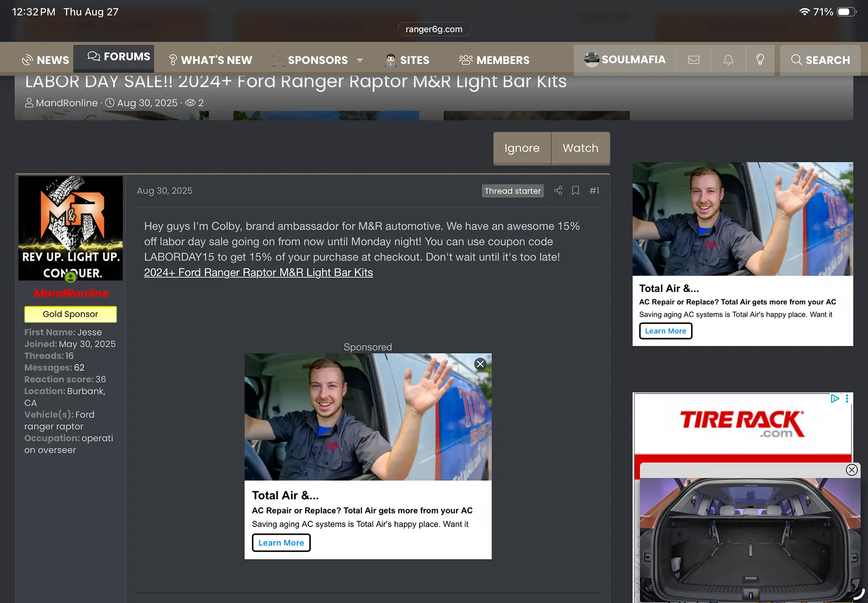
Task: Tap the ranger6g.com address bar
Action: click(x=434, y=29)
